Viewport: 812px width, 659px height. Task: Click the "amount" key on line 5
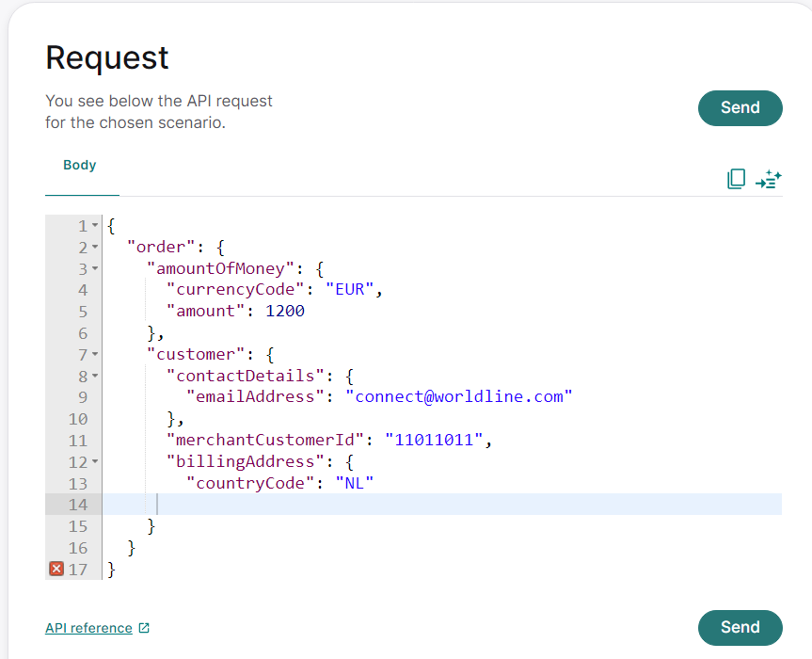click(x=206, y=311)
